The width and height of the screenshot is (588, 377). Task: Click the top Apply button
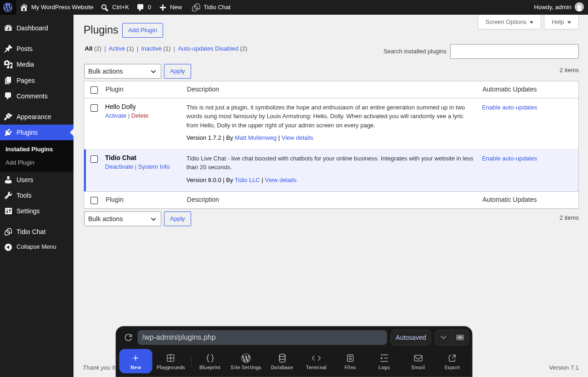tap(177, 71)
